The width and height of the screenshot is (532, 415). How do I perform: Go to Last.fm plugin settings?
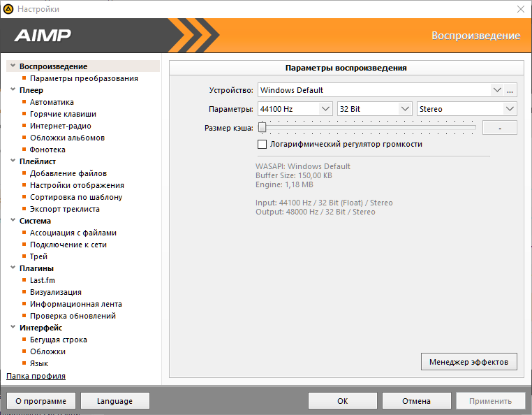(x=42, y=280)
